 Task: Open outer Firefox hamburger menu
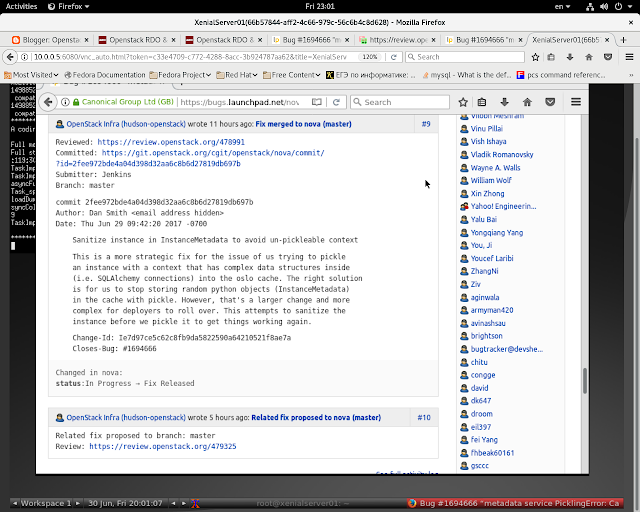(x=629, y=57)
